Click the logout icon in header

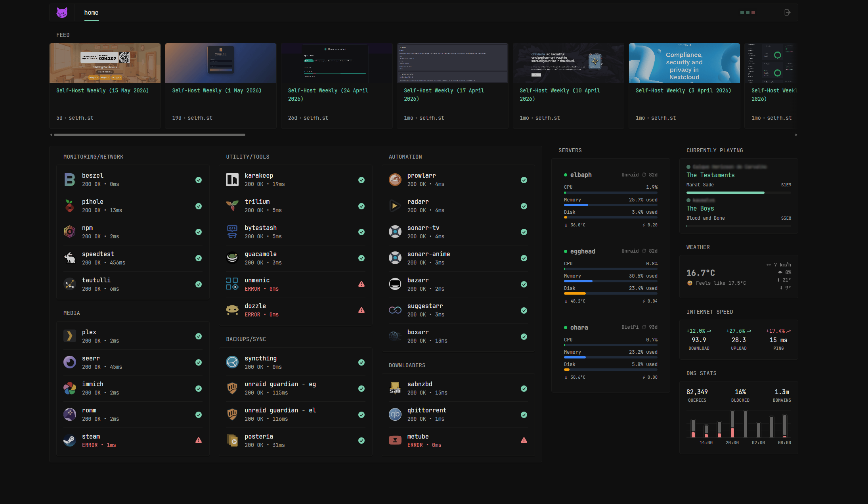click(788, 12)
